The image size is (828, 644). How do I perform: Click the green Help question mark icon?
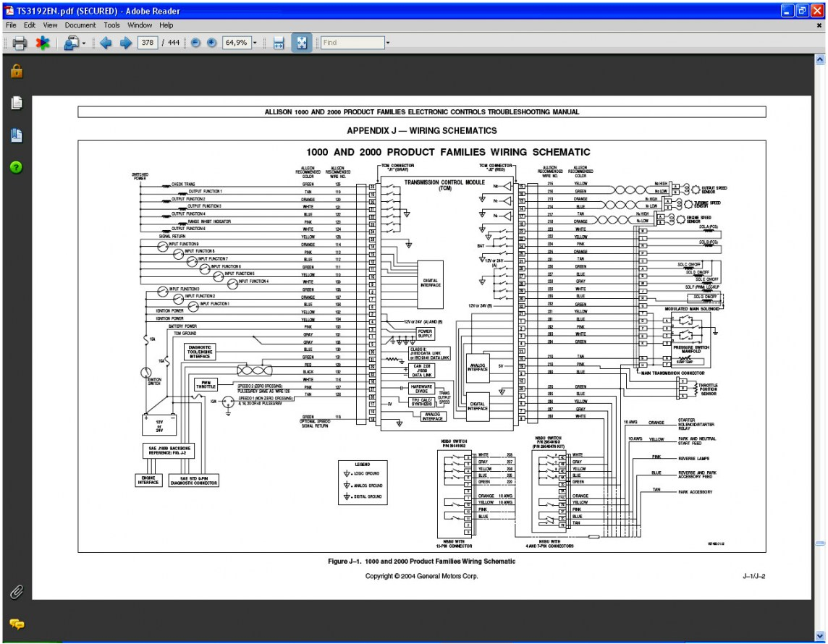(x=17, y=165)
